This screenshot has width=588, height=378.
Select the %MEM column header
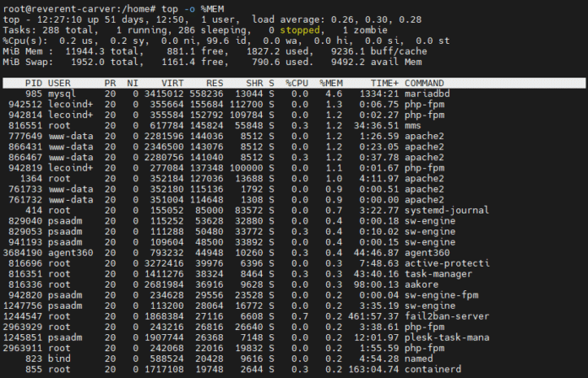pyautogui.click(x=331, y=84)
